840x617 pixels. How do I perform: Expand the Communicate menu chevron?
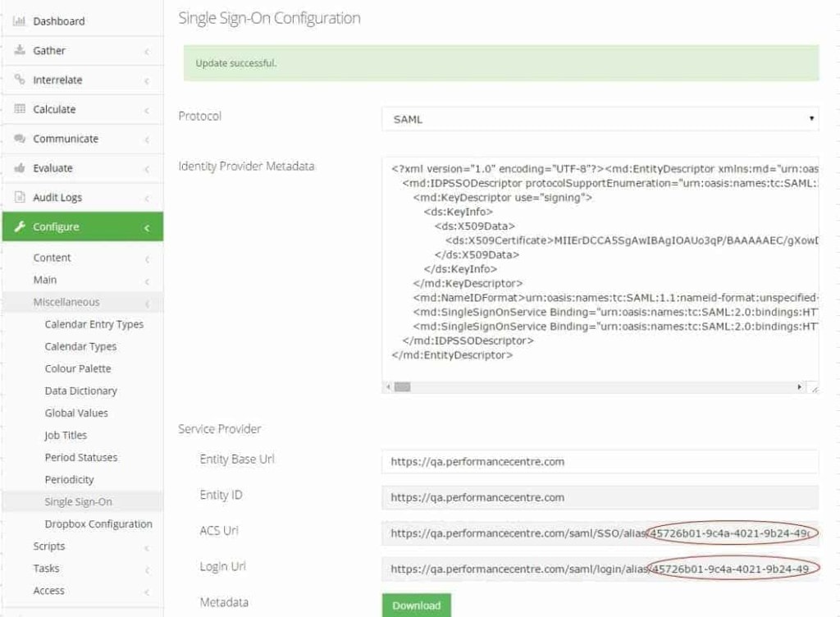click(147, 139)
